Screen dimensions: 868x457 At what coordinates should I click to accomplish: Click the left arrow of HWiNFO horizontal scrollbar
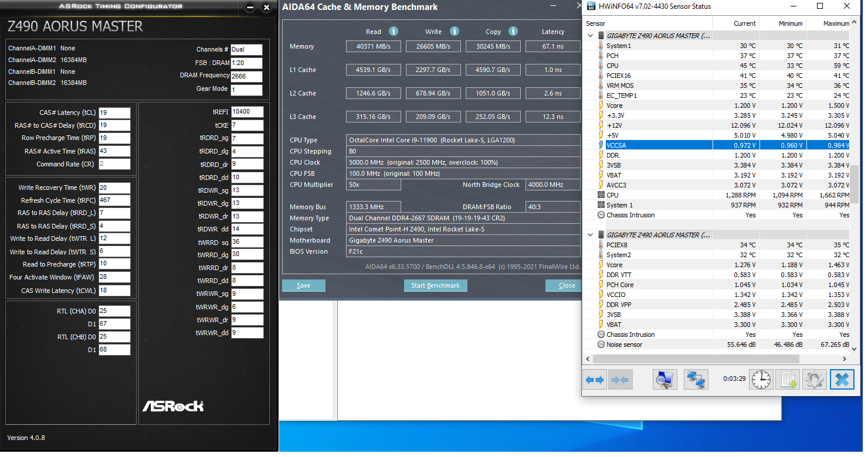pos(588,359)
